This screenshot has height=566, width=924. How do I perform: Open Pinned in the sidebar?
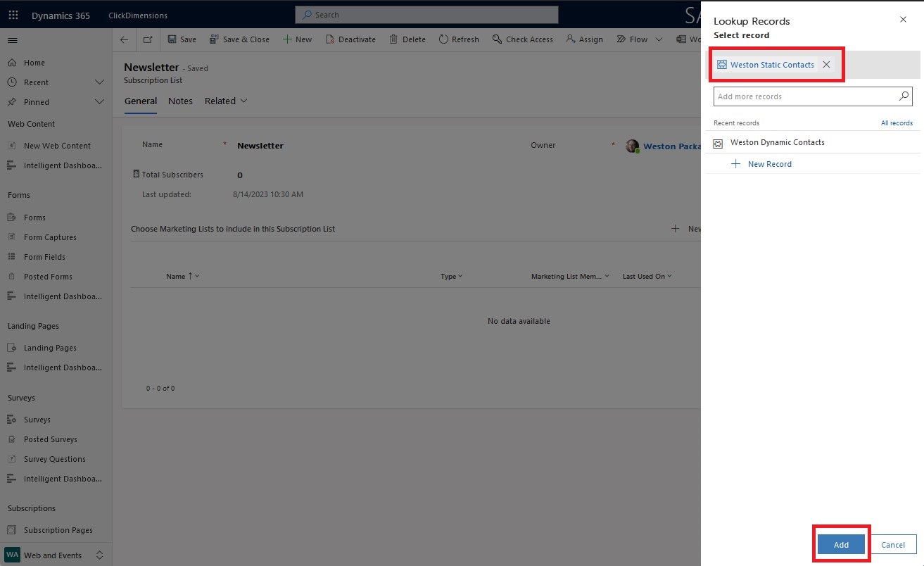click(x=36, y=102)
